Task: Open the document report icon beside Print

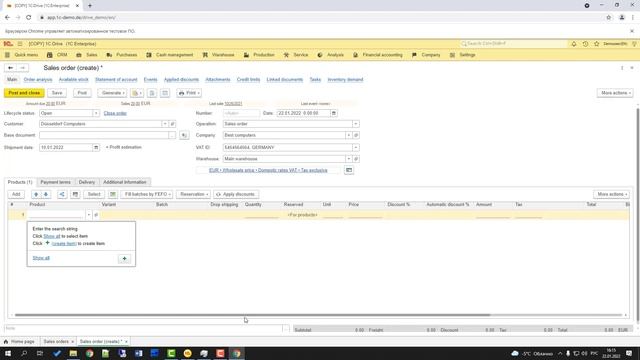Action: pyautogui.click(x=152, y=93)
